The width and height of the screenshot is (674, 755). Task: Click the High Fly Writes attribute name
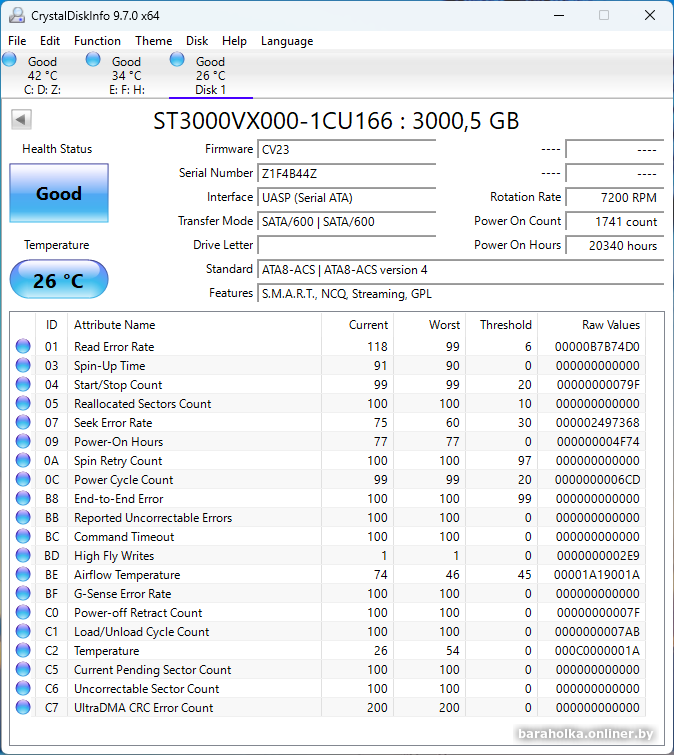[x=114, y=556]
